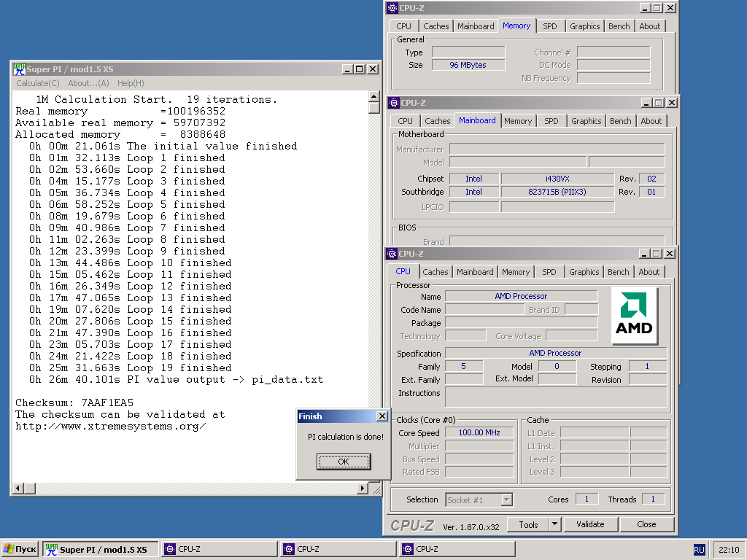Click Super PI title bar icon
The image size is (747, 560).
[20, 69]
